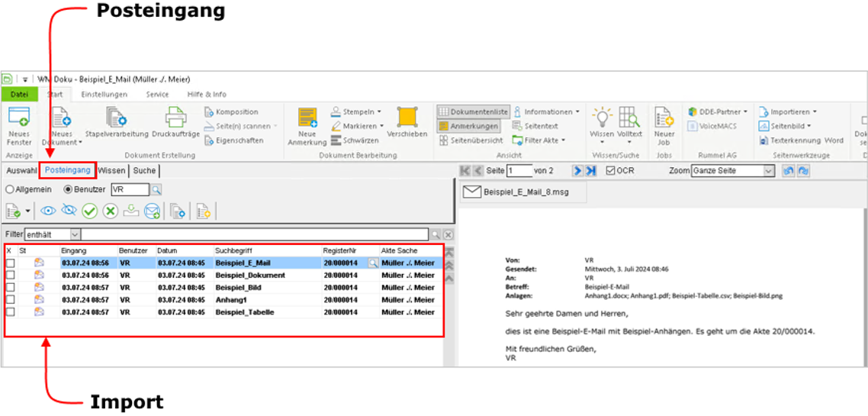This screenshot has width=868, height=416.
Task: Run Texterkennung Word
Action: point(802,140)
